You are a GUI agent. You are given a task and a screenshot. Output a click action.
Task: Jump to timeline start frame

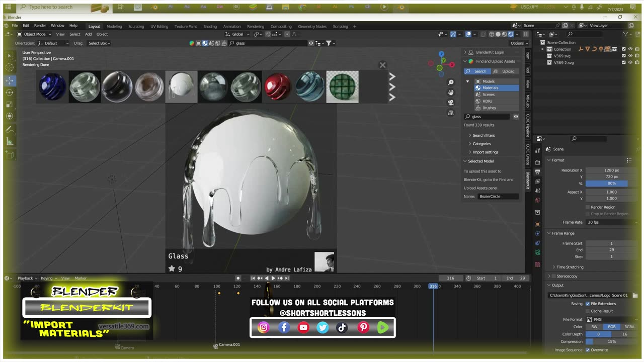(253, 278)
